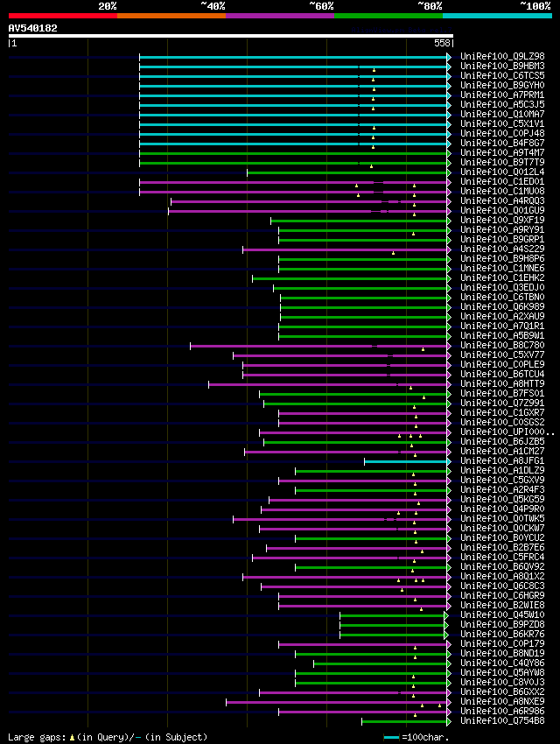Click the green ~80% legend segment
Screen dimensions: 560x744
point(388,16)
